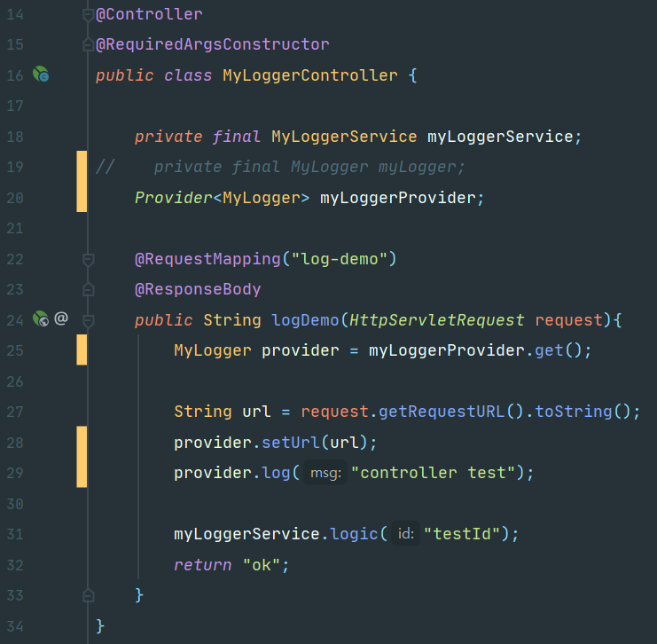Click setUrl method call

pos(290,443)
